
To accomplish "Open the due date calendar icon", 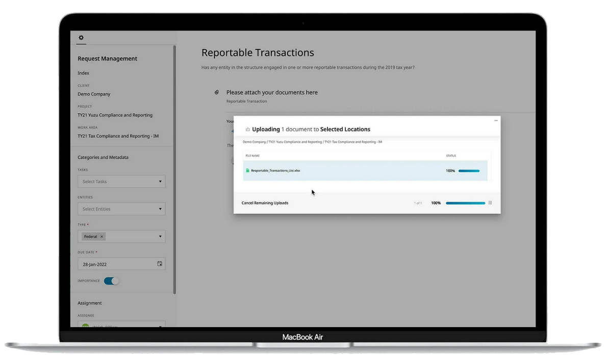I will pos(160,264).
